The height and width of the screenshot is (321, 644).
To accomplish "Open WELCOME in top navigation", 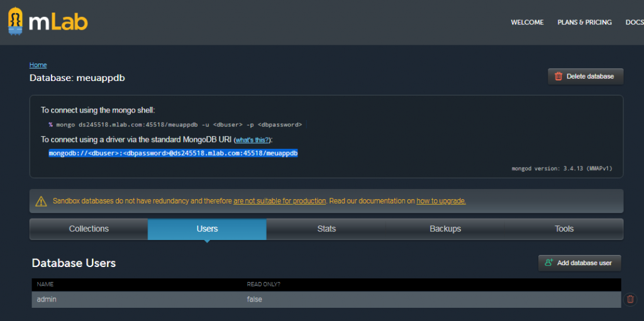I will click(x=527, y=23).
